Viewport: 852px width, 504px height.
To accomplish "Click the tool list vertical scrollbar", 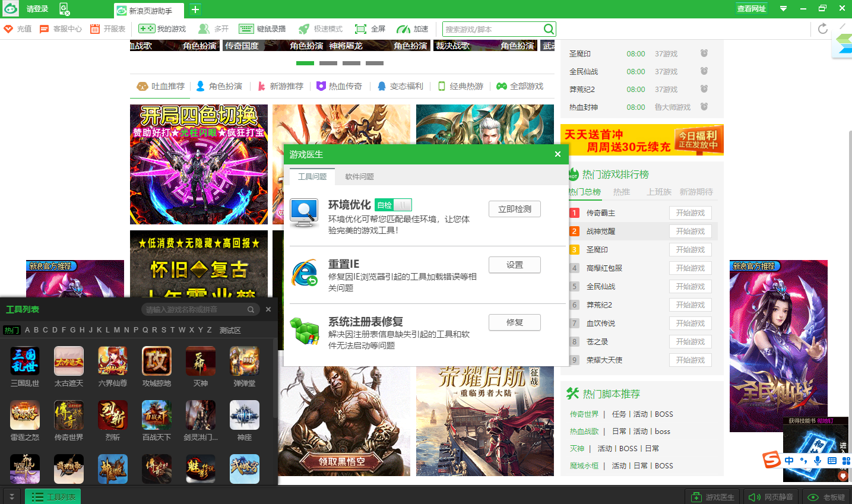I will 274,380.
